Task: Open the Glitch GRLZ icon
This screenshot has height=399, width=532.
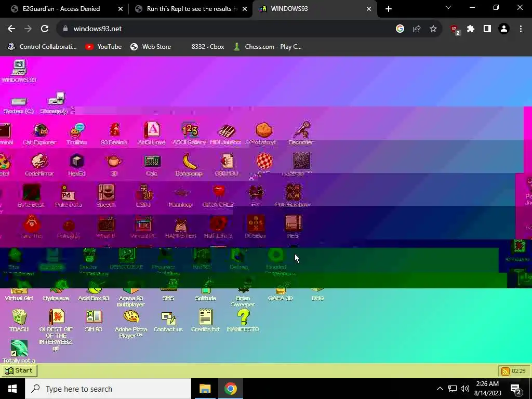Action: (x=218, y=196)
